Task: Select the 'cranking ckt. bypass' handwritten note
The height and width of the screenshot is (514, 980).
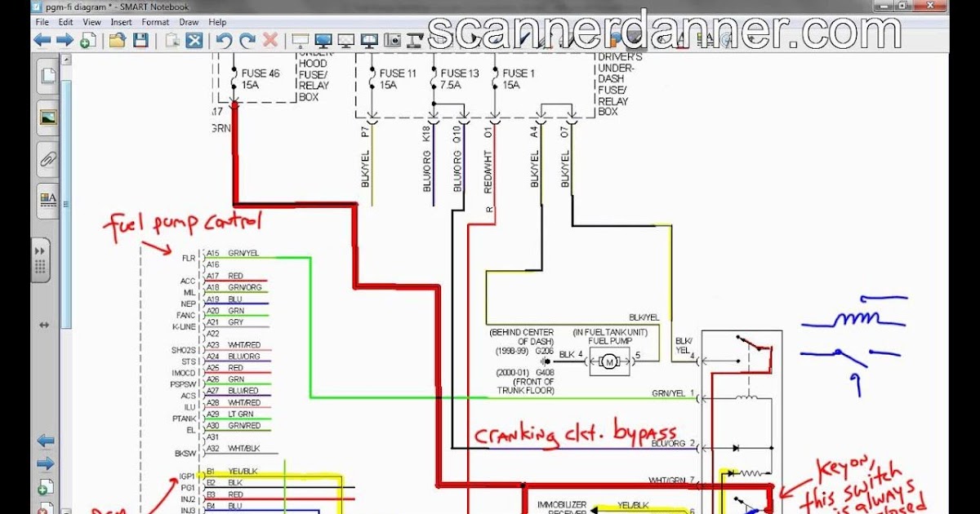Action: coord(577,433)
